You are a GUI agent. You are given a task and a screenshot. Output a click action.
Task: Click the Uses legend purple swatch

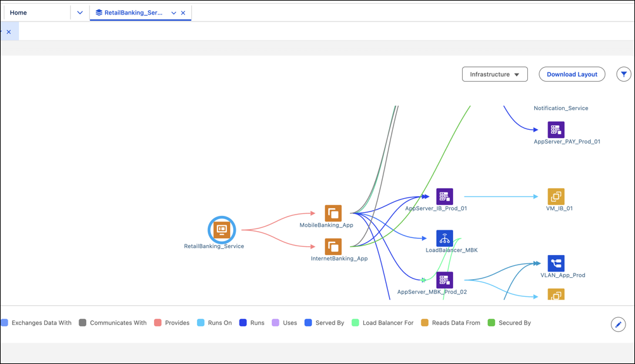coord(276,323)
